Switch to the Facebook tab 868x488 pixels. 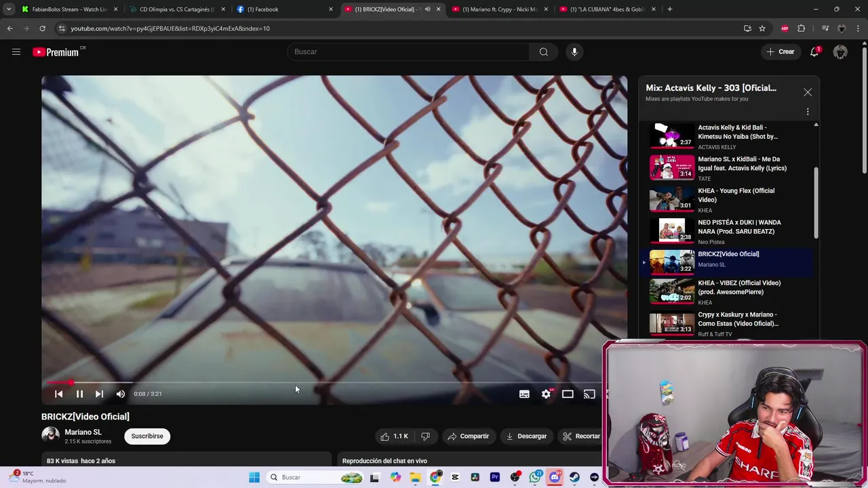tap(283, 9)
